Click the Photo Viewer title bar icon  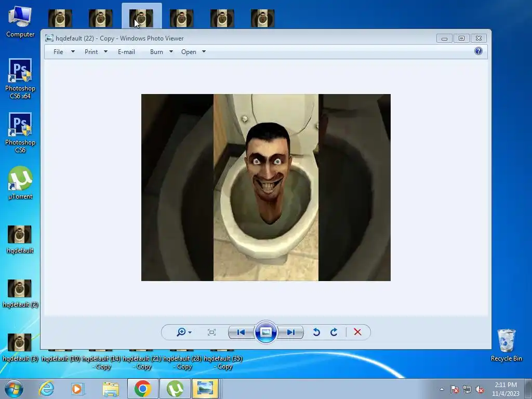click(x=49, y=38)
